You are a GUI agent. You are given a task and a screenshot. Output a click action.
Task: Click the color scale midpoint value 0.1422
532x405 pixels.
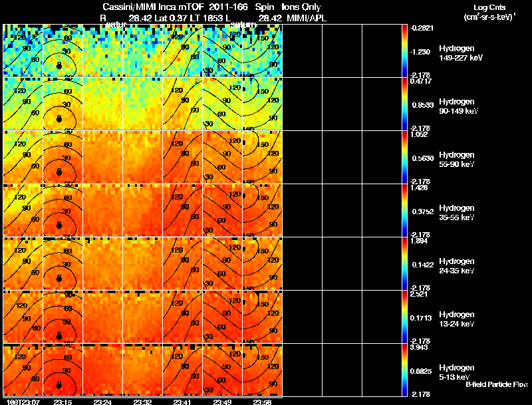[x=423, y=265]
